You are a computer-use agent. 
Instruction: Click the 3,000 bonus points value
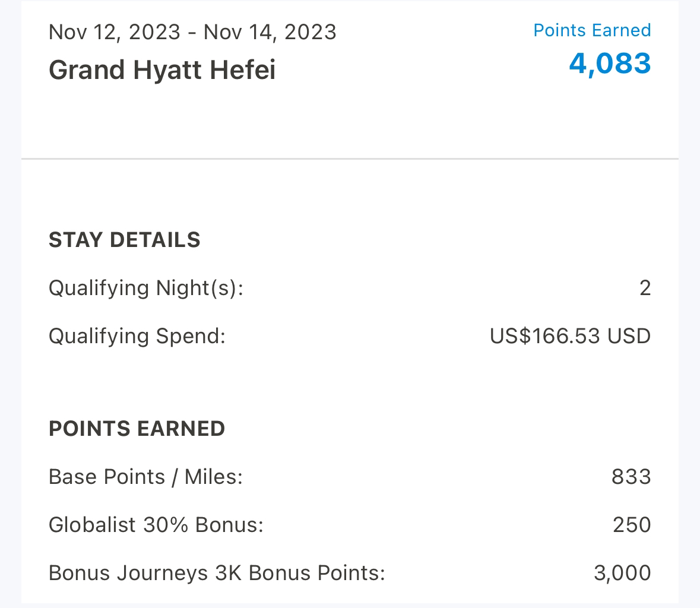coord(622,573)
